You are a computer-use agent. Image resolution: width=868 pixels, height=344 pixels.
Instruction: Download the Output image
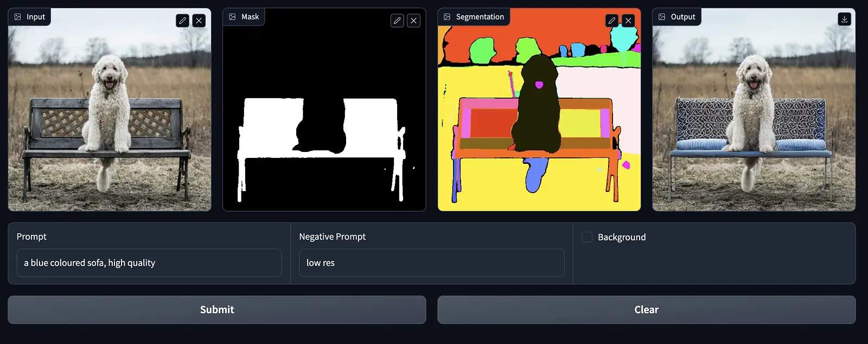point(844,19)
